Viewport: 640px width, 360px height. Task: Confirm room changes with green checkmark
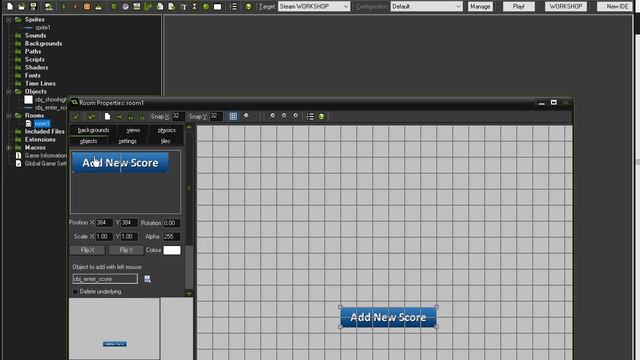pos(76,117)
